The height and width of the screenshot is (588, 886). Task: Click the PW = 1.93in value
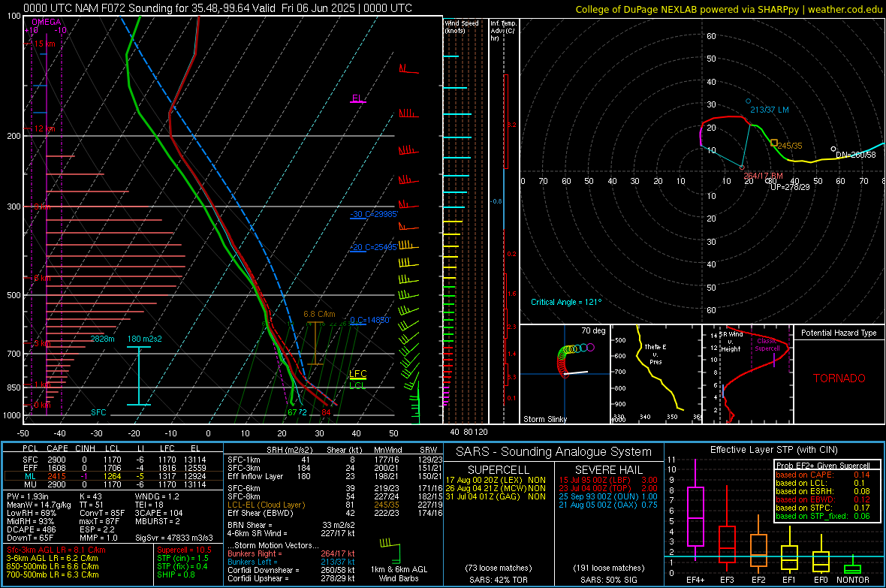tap(28, 496)
